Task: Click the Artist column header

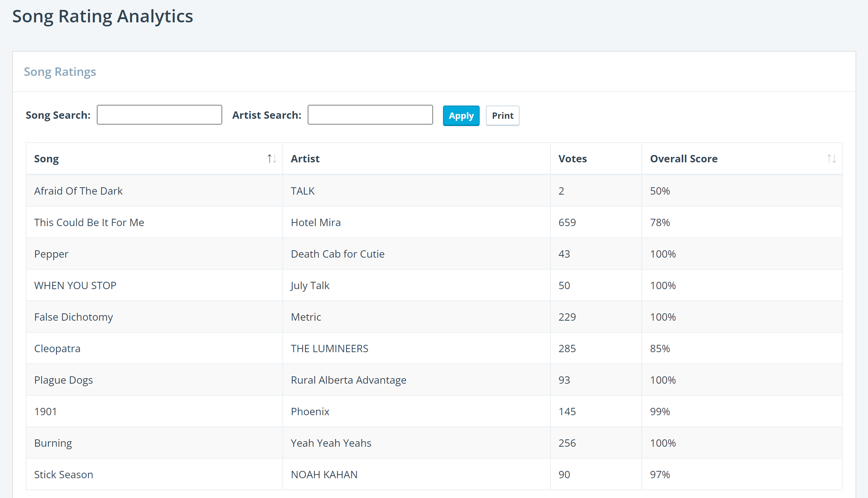Action: (x=416, y=159)
